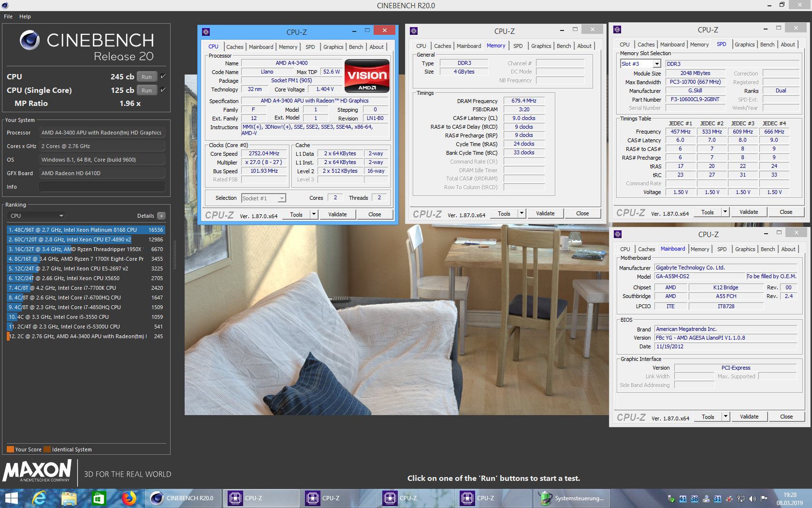Click the window icon of the CPU-Z SPD window
Screen dimensions: 812x508
point(617,30)
